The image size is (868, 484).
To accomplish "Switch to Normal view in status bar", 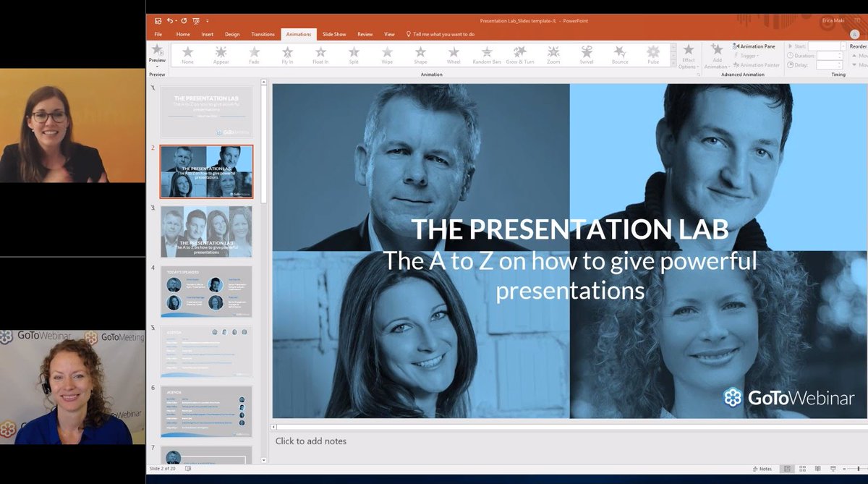I will click(x=787, y=469).
